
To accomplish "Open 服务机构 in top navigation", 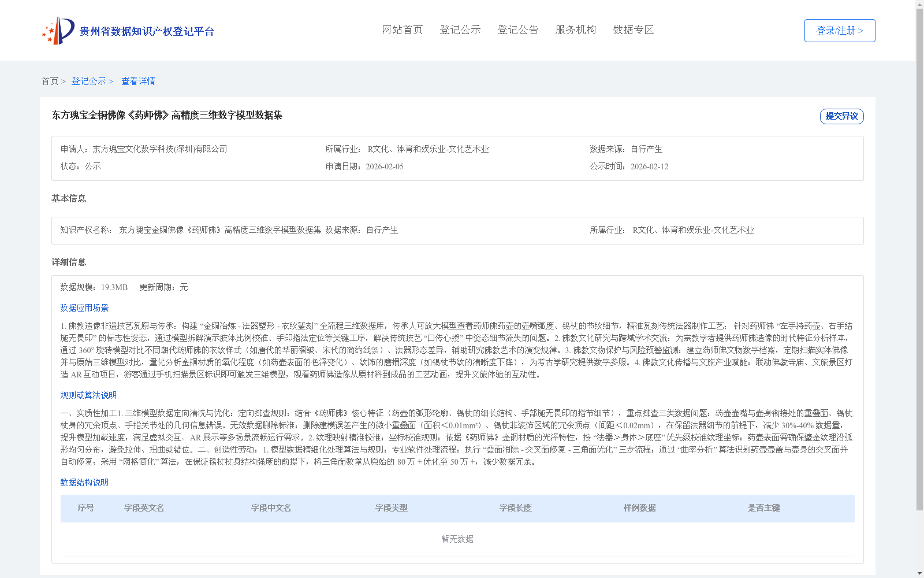I will point(576,29).
